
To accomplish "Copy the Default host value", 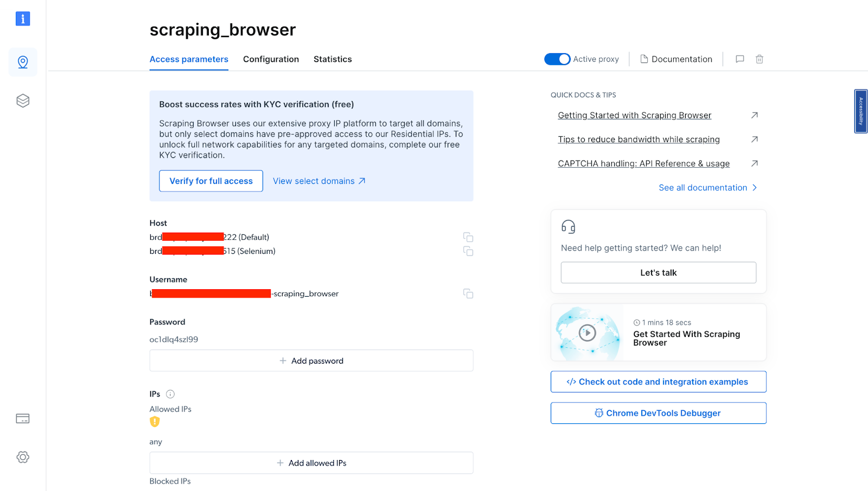I will point(468,237).
